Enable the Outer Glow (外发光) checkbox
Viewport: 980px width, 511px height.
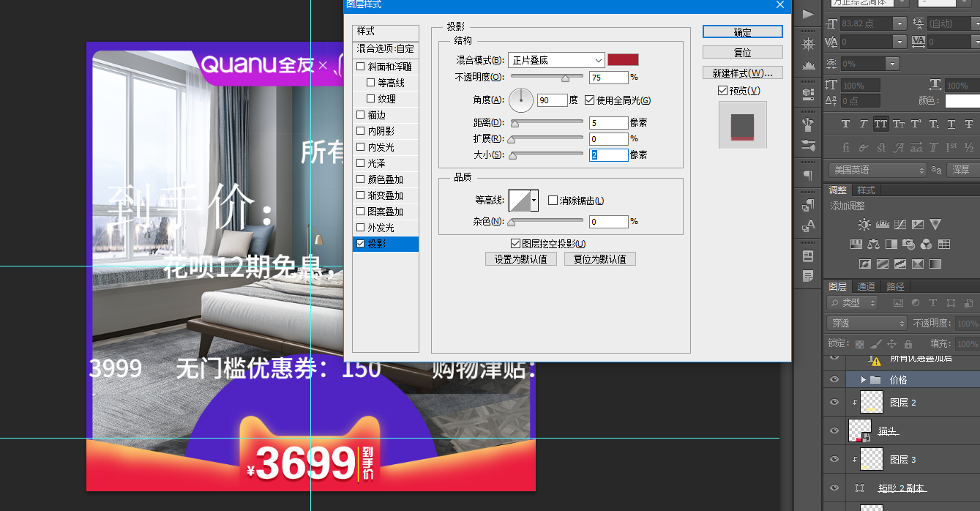[360, 228]
